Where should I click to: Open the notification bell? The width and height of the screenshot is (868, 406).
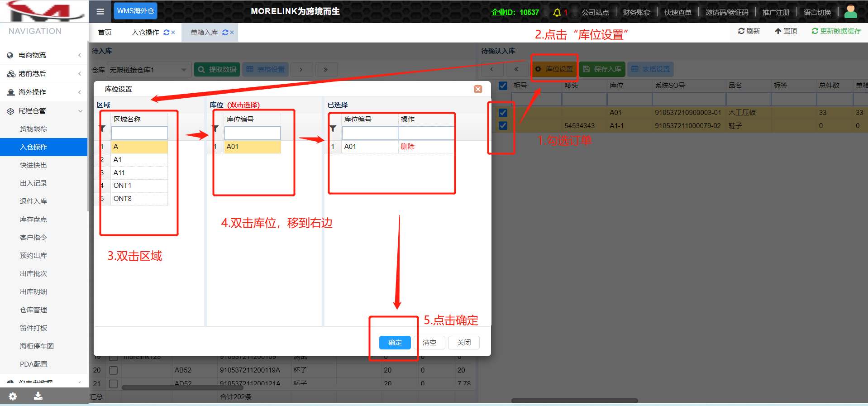click(x=557, y=12)
